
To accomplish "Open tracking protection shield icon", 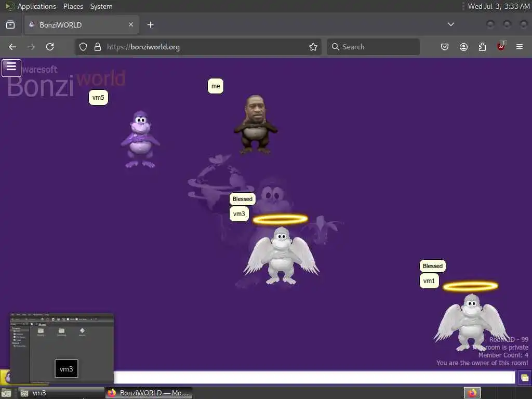I will click(83, 47).
